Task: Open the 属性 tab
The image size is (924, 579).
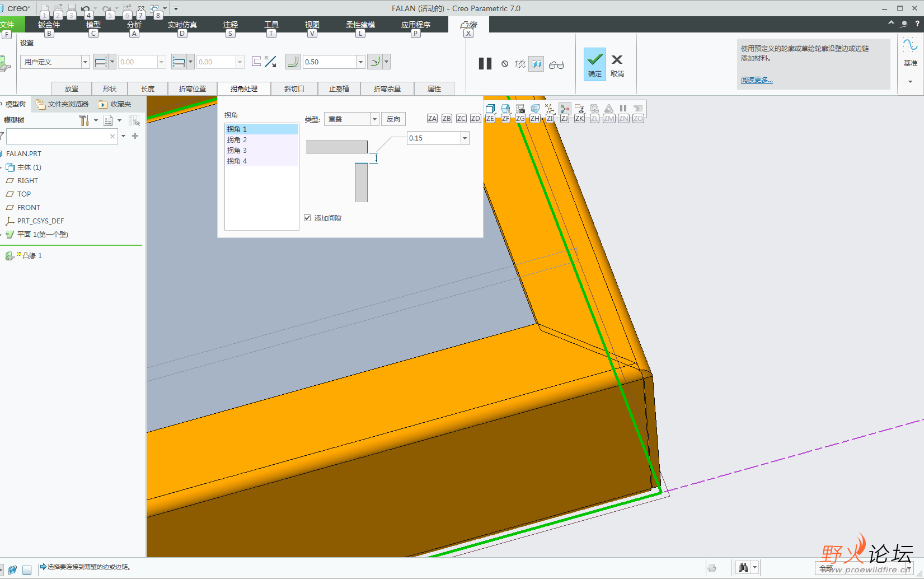Action: (434, 88)
